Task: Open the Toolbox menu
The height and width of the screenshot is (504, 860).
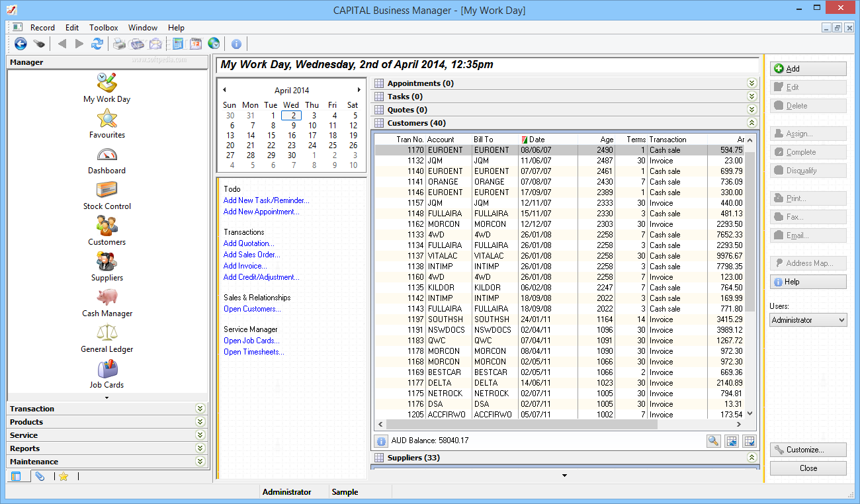Action: (104, 28)
